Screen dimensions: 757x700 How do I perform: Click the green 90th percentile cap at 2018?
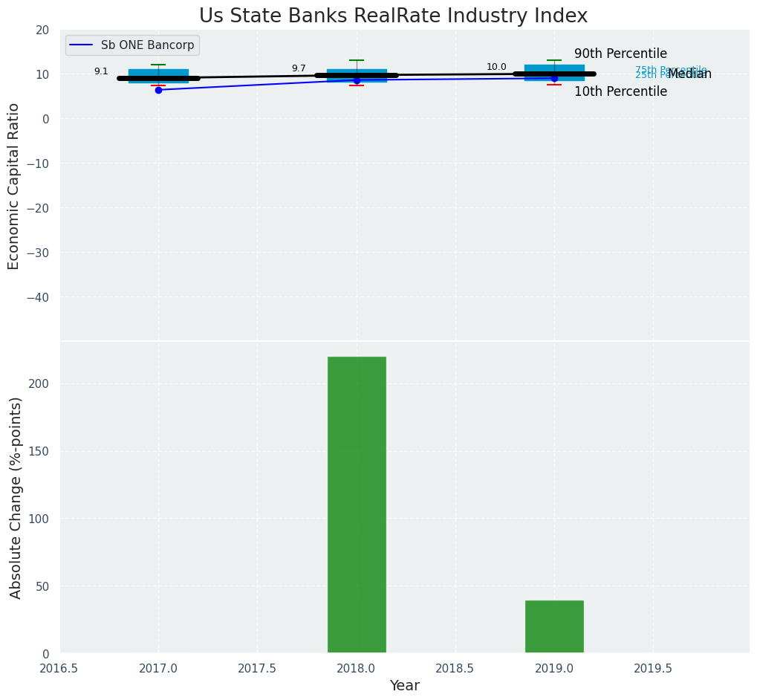coord(357,60)
